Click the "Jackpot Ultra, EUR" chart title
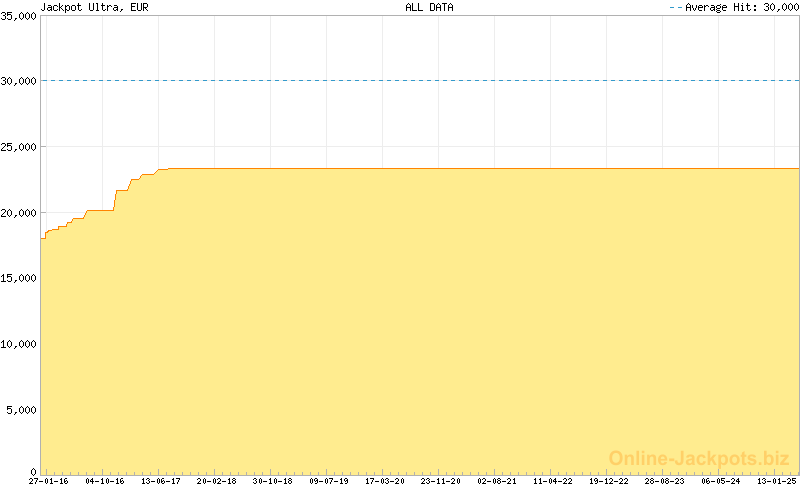Image resolution: width=800 pixels, height=490 pixels. (x=95, y=7)
